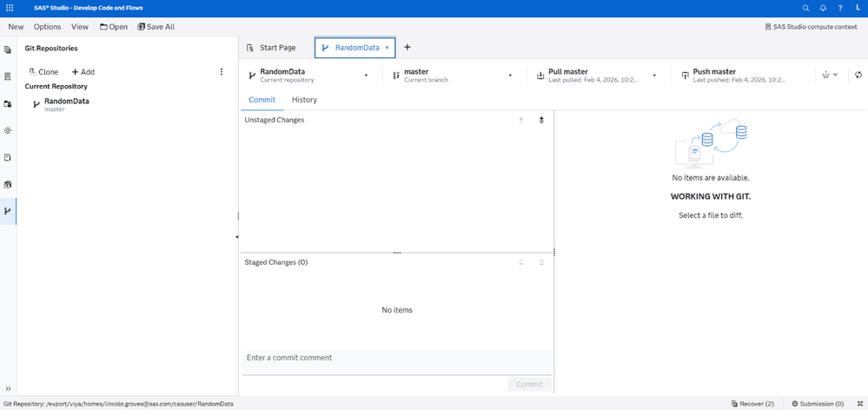Stage all unstaged changes icon

pos(541,120)
